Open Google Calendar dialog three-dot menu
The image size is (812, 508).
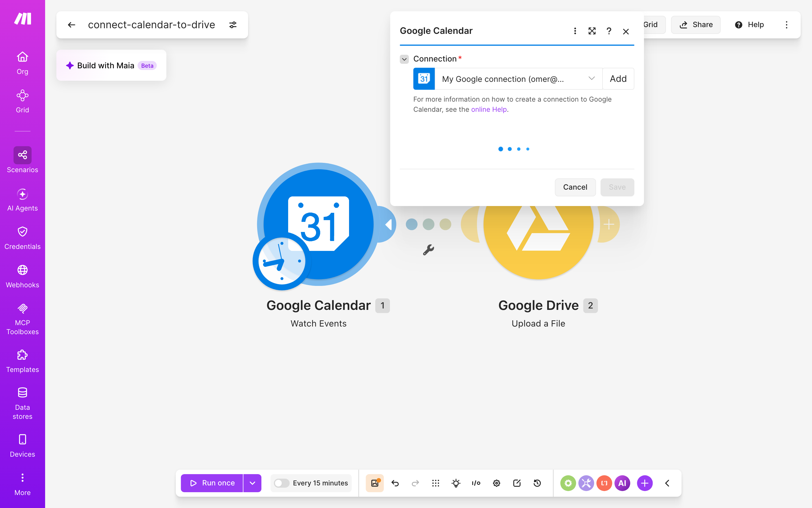pyautogui.click(x=575, y=31)
